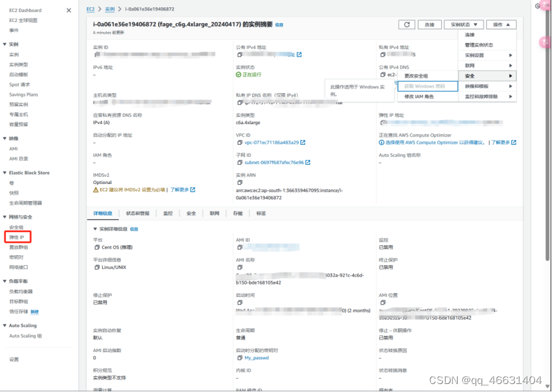Image resolution: width=552 pixels, height=392 pixels.
Task: Switch to the 安全 tab
Action: point(191,213)
